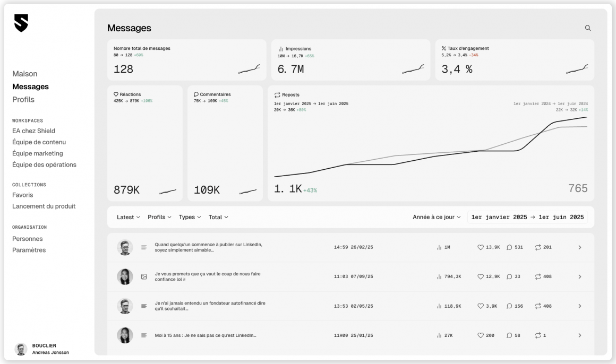
Task: Open the Profils sidebar section
Action: coord(23,99)
